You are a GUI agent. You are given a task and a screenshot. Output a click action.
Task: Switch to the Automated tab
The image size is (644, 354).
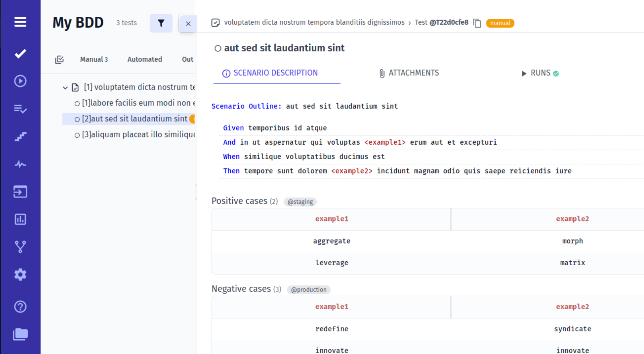145,59
